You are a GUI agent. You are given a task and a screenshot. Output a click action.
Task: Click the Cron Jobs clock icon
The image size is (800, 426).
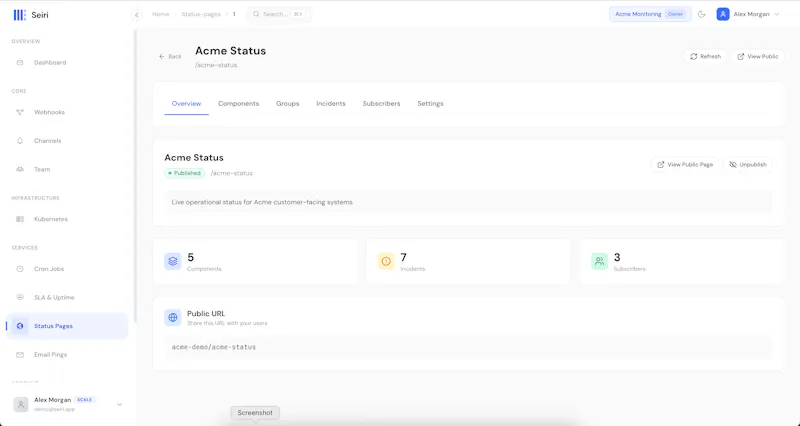tap(20, 269)
